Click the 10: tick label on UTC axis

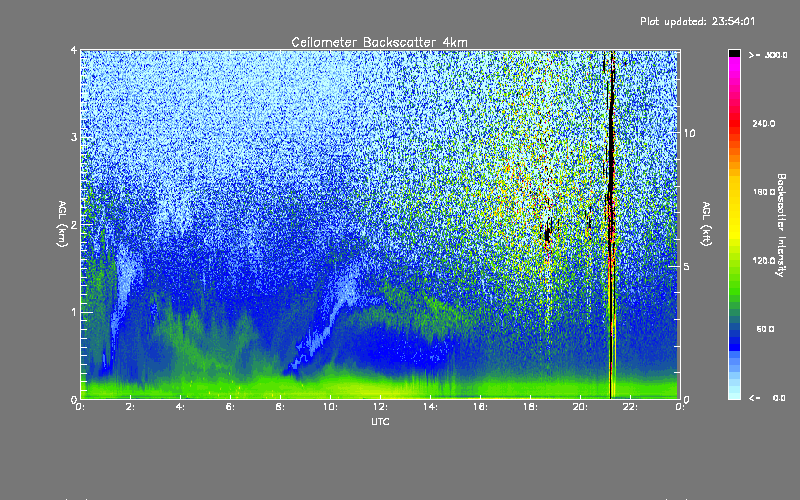tap(330, 407)
